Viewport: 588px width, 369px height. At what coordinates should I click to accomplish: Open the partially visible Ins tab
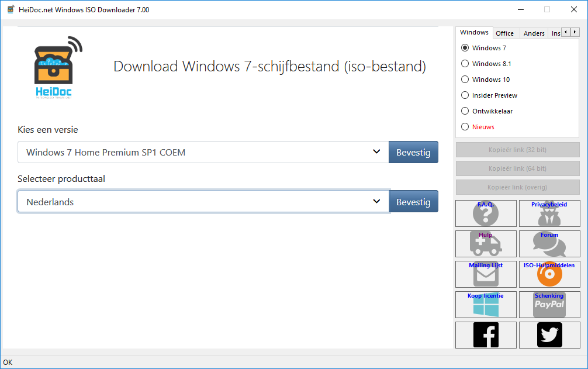point(555,33)
